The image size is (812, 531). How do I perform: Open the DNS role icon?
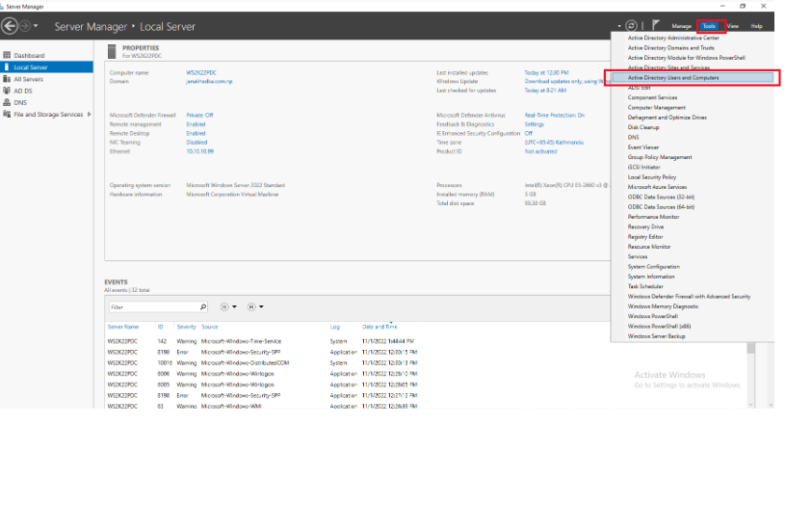click(7, 102)
